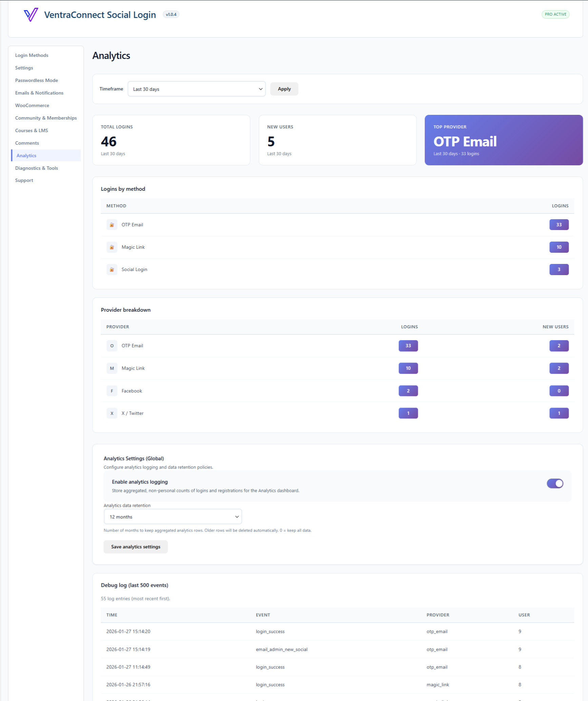588x701 pixels.
Task: Disable analytics logging
Action: 555,483
